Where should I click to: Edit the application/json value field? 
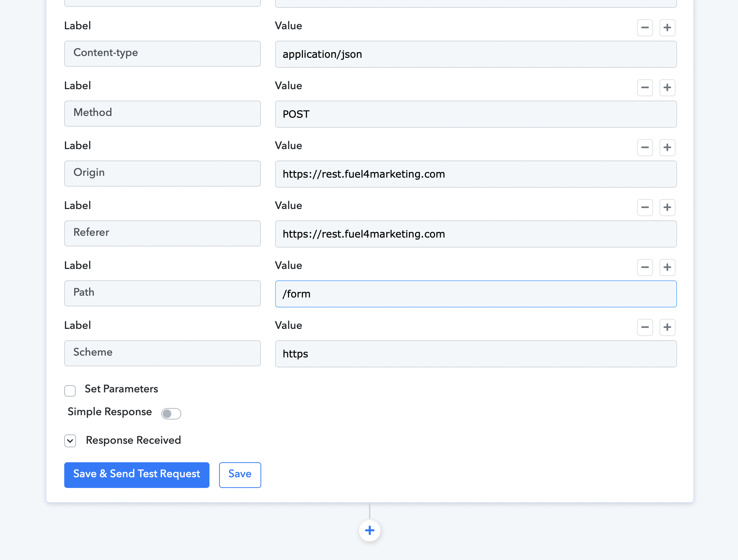(x=476, y=54)
